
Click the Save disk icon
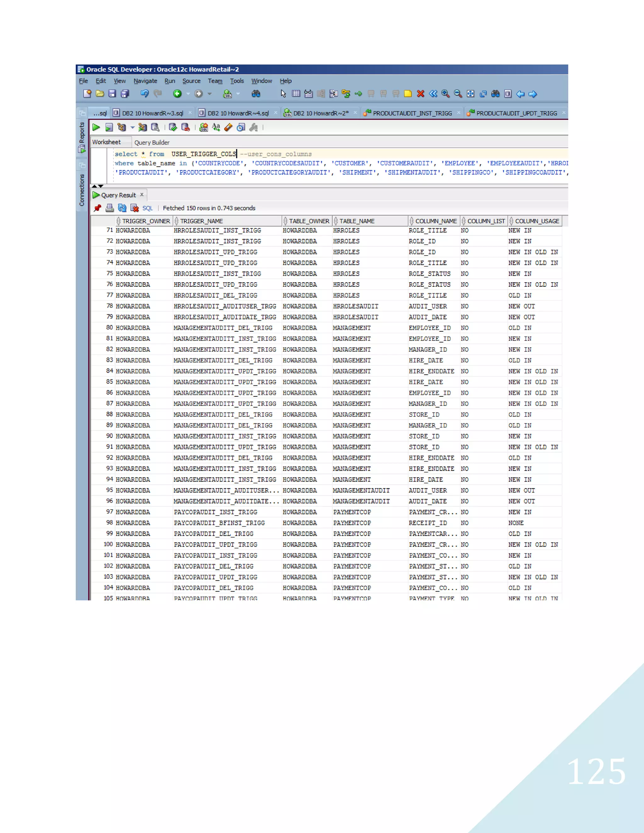[112, 94]
